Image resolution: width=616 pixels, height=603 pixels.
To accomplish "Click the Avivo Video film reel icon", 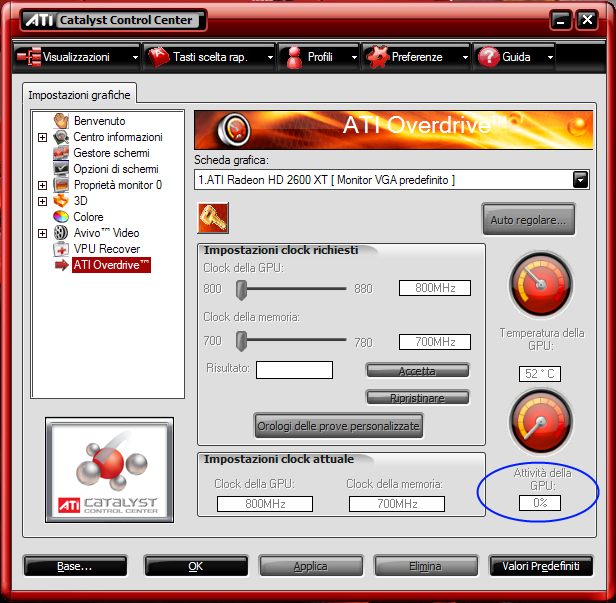I will (x=61, y=233).
